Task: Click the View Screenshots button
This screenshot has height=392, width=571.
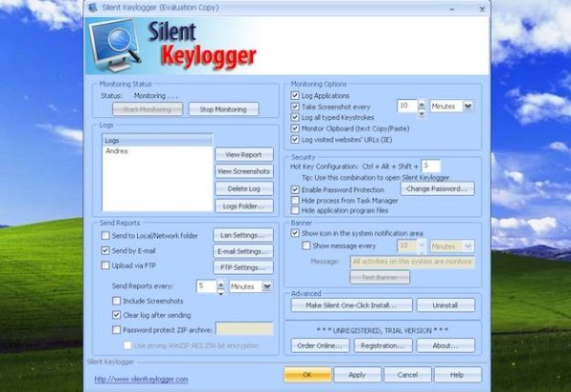Action: coord(245,171)
